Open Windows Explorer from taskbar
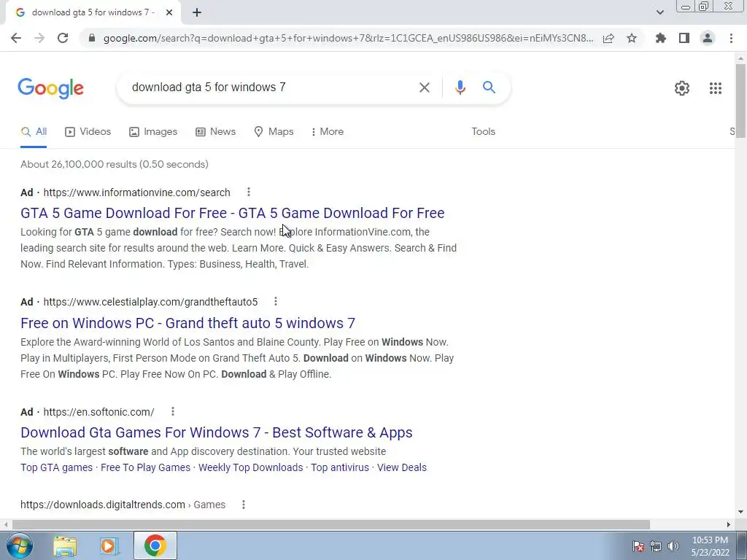The width and height of the screenshot is (747, 560). click(65, 545)
